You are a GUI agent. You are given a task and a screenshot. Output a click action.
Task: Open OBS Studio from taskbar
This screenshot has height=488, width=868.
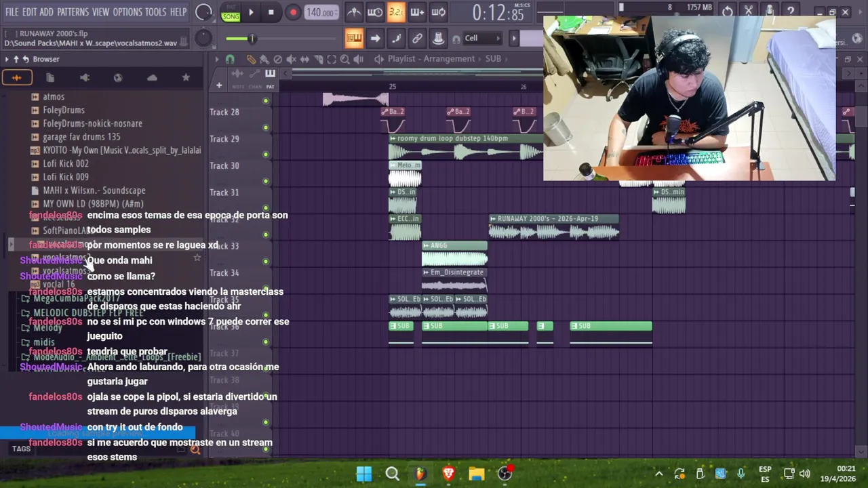(505, 473)
